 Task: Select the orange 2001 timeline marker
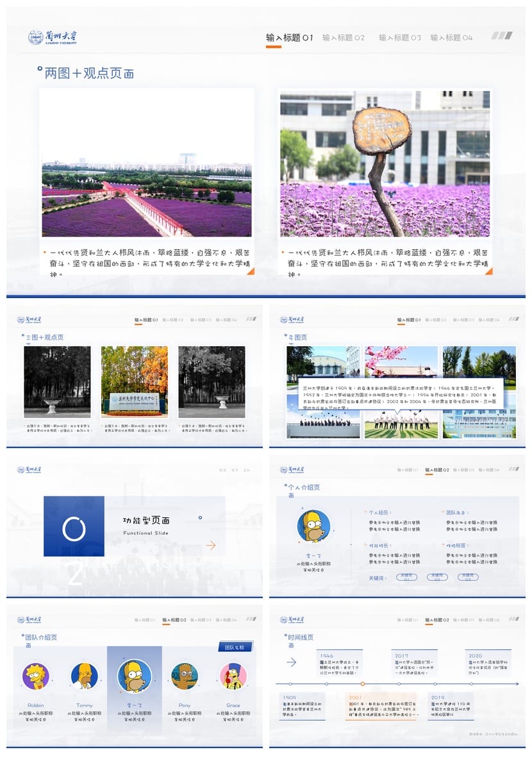point(363,683)
